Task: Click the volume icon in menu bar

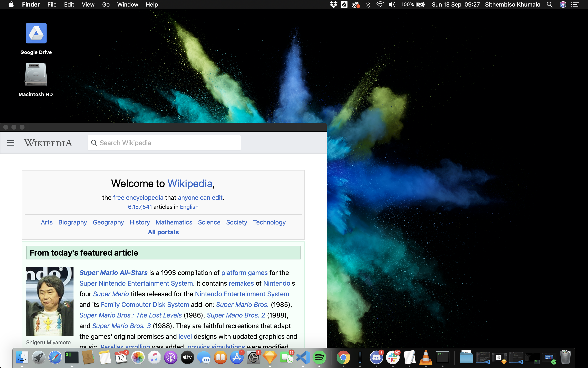Action: pos(392,4)
